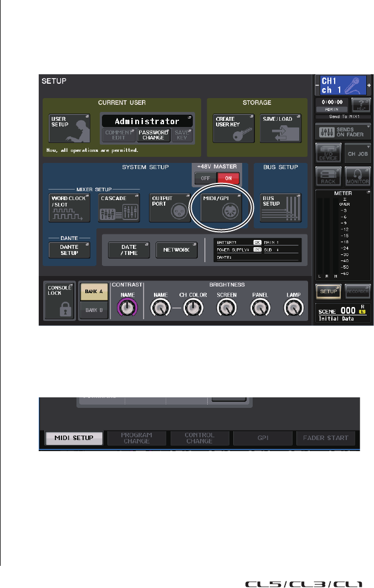The image size is (374, 588).
Task: Switch to the GPI tab
Action: (263, 438)
